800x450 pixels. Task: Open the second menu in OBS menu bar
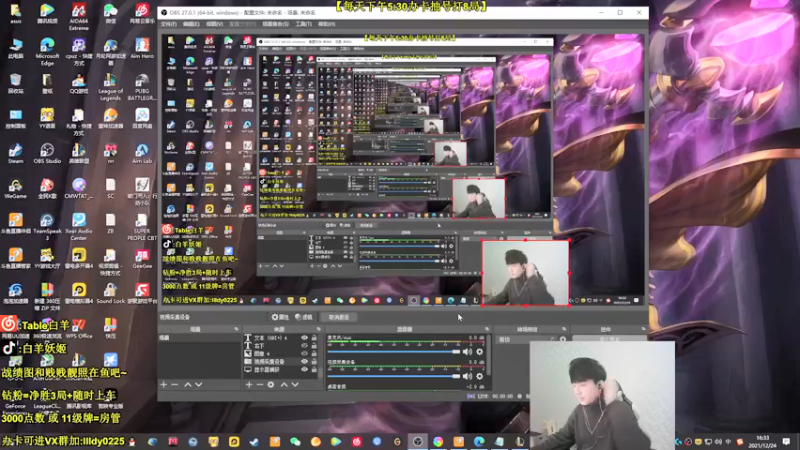(191, 24)
